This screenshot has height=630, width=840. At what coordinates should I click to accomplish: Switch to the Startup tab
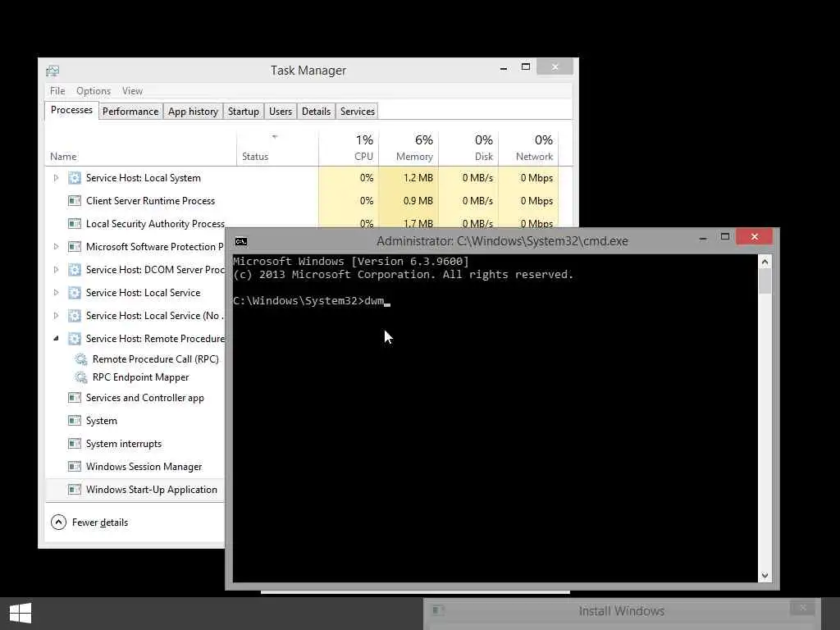point(243,112)
